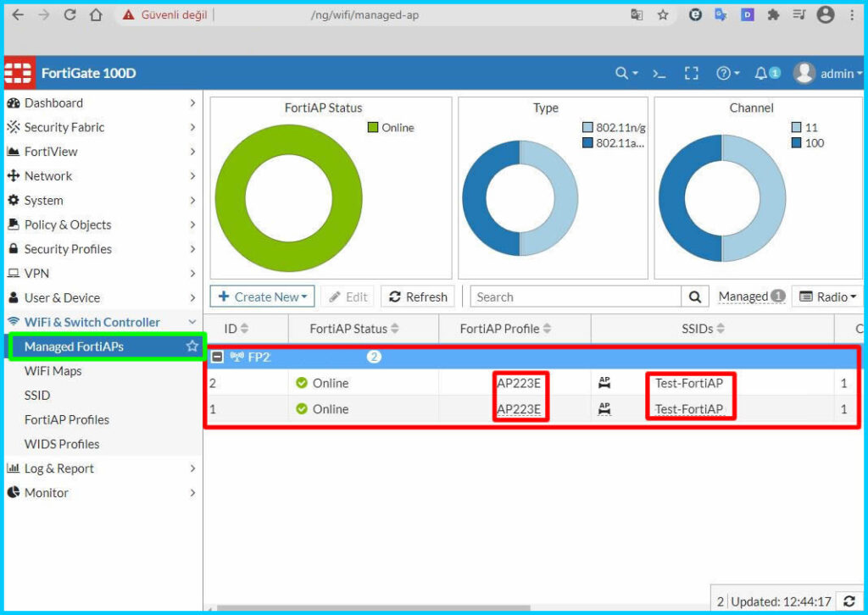Click AP223E profile in row 1

[519, 408]
